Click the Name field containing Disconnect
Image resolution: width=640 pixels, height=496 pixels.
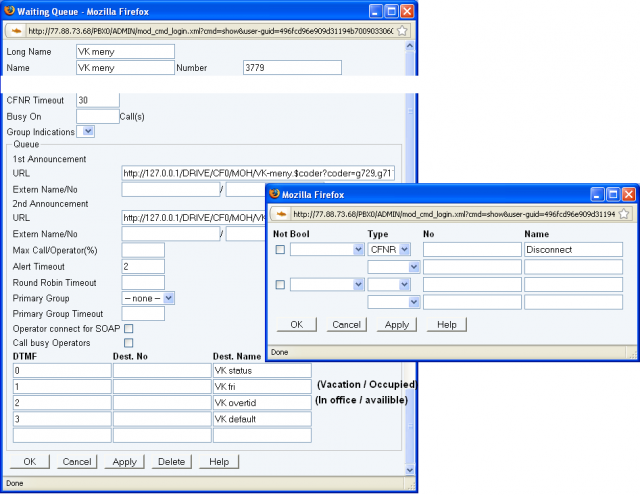(573, 249)
